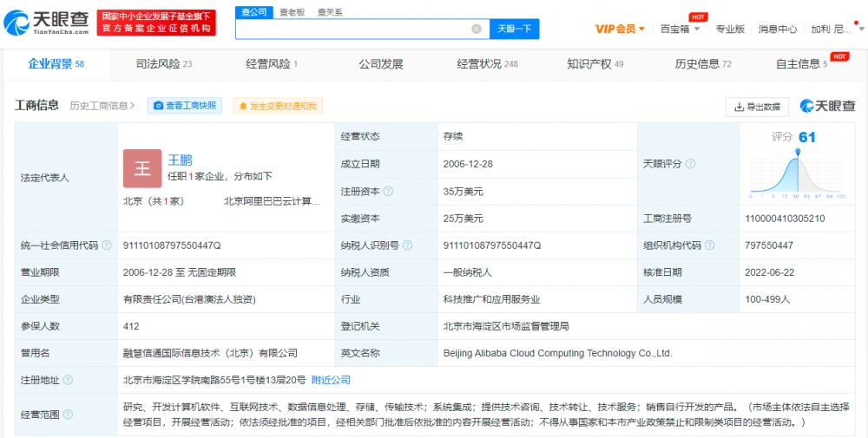Switch to the 司法风险 tab
Viewport: 868px width, 438px height.
pos(164,64)
